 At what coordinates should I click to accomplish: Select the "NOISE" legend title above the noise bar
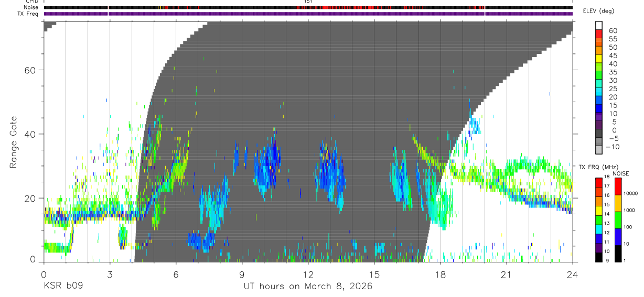(x=621, y=173)
